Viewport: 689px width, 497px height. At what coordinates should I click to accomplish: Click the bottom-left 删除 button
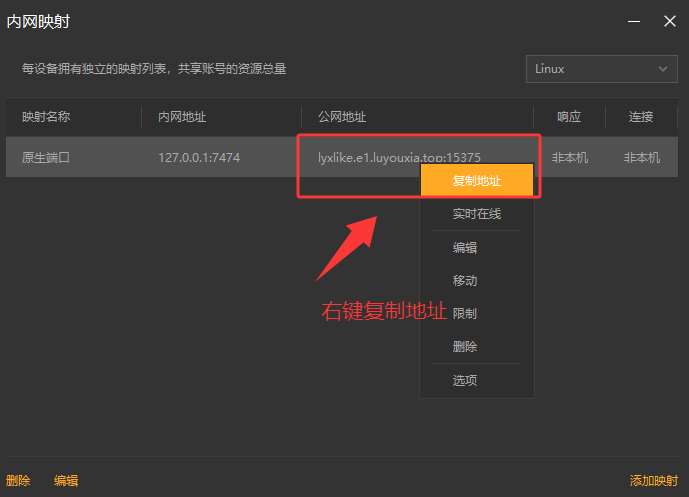[18, 480]
